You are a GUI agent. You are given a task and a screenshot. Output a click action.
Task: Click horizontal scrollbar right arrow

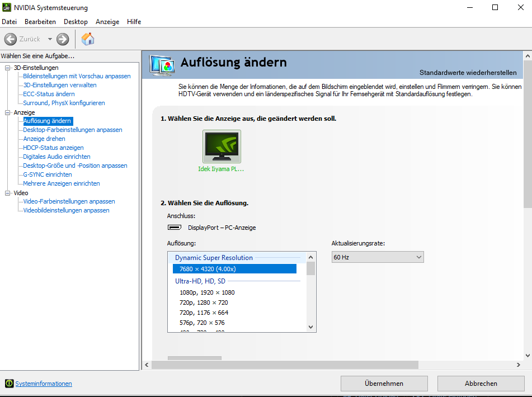519,365
